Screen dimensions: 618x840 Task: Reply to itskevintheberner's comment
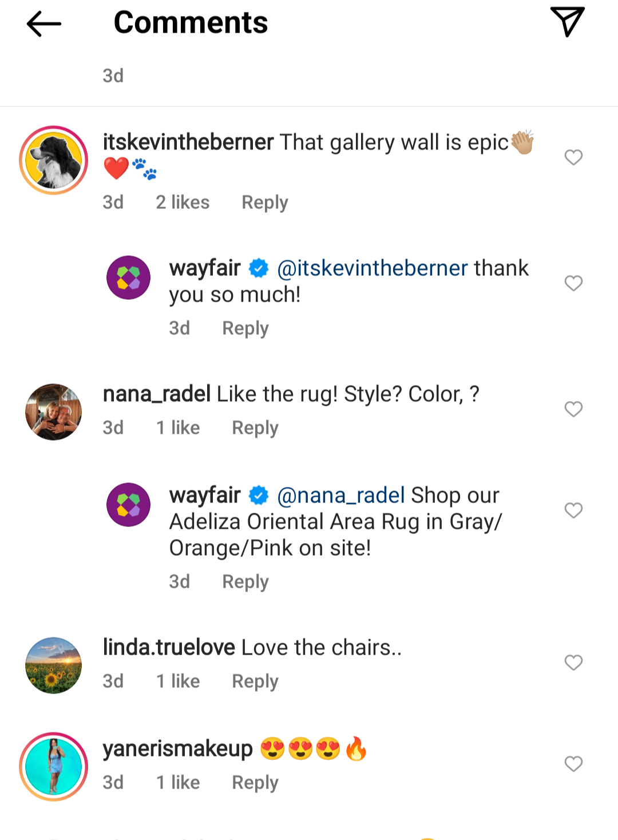(265, 203)
